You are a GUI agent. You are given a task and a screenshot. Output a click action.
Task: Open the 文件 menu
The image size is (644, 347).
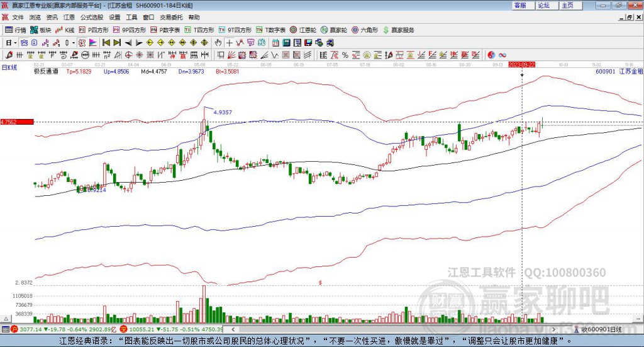[18, 17]
